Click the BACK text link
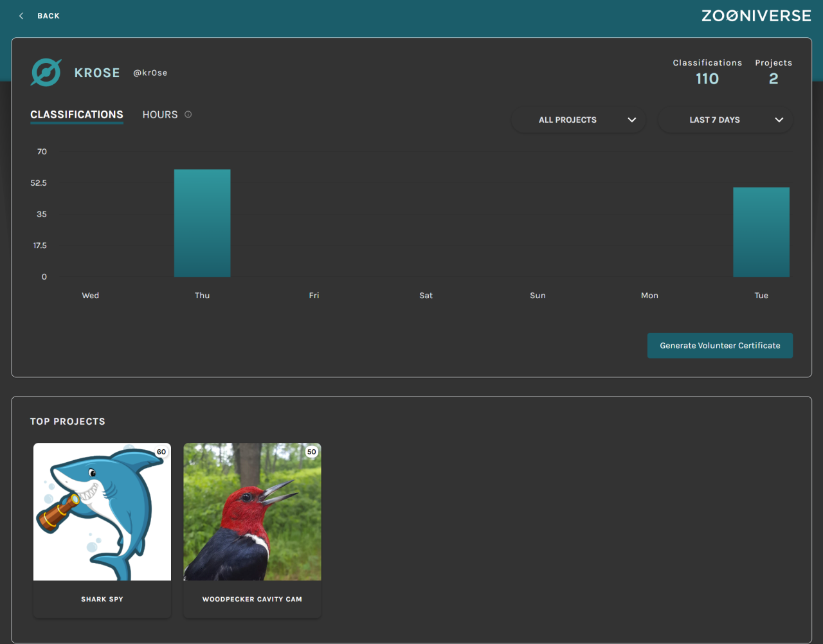The height and width of the screenshot is (644, 823). [x=48, y=16]
